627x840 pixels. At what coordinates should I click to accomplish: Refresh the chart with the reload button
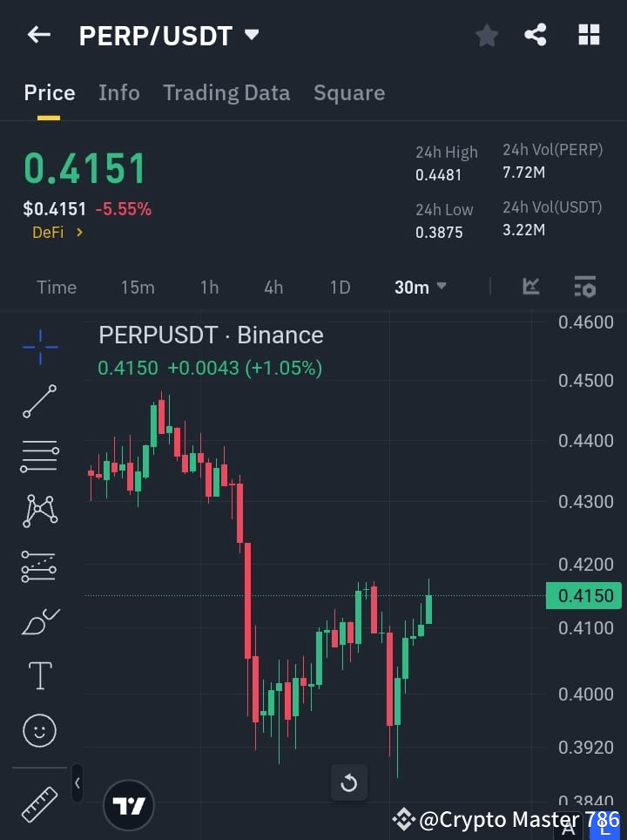[x=349, y=782]
